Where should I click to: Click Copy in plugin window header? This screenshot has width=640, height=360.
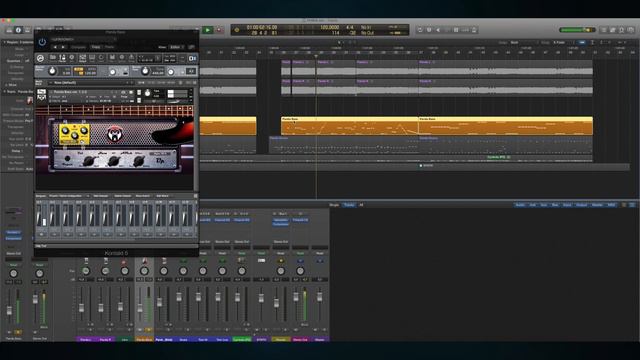tap(96, 47)
